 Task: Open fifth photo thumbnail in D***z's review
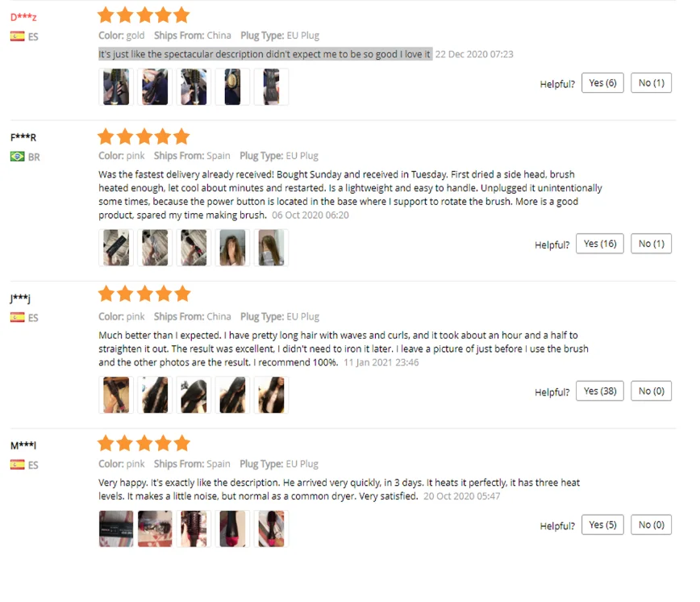coord(271,86)
